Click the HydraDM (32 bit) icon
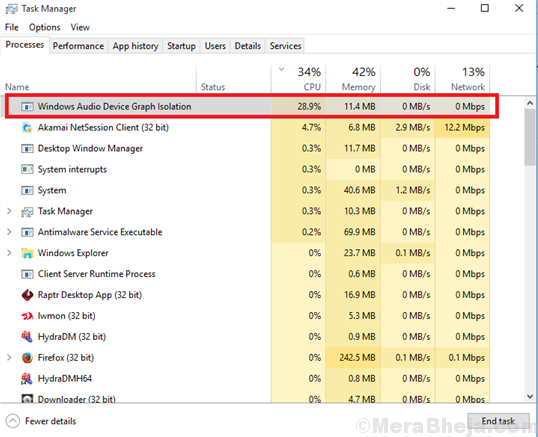538x437 pixels. pos(27,337)
